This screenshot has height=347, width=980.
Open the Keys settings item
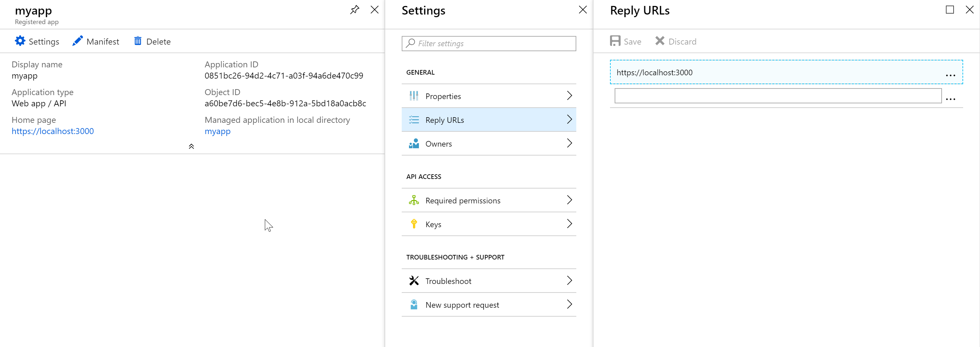[489, 224]
